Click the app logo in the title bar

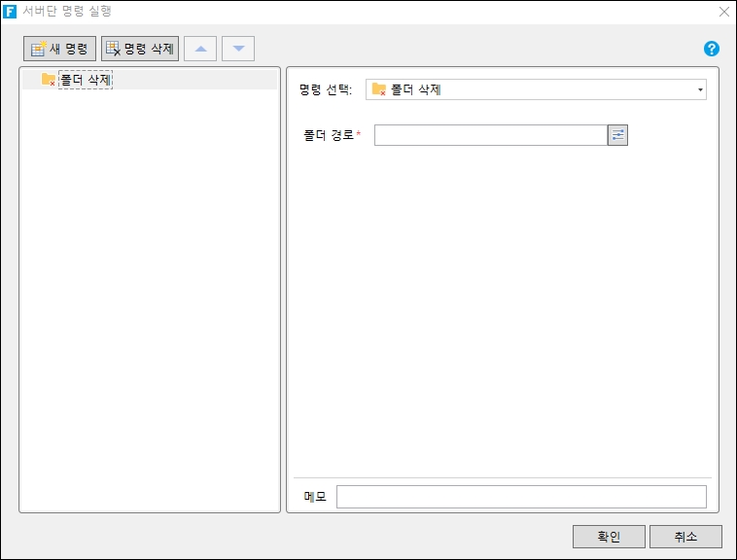point(11,12)
